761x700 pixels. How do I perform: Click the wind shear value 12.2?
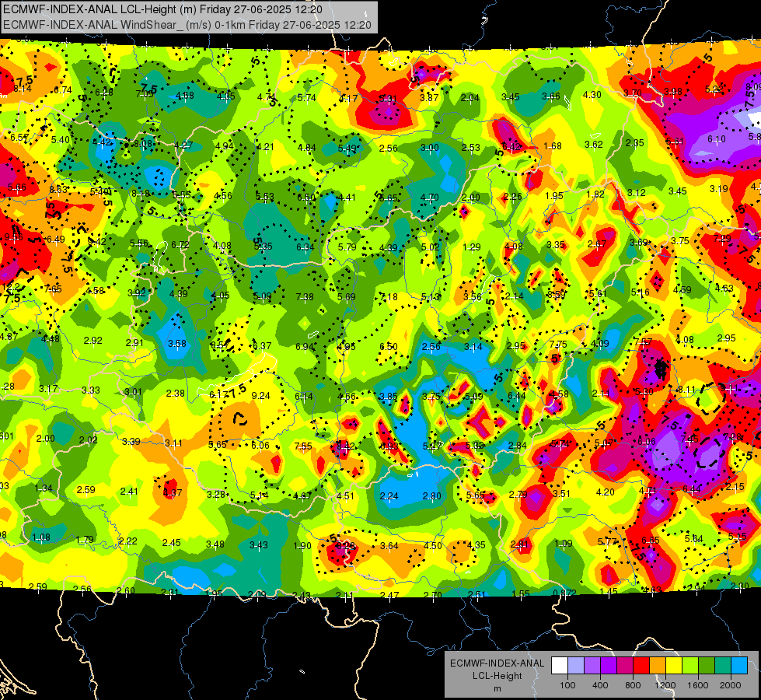tap(11, 286)
